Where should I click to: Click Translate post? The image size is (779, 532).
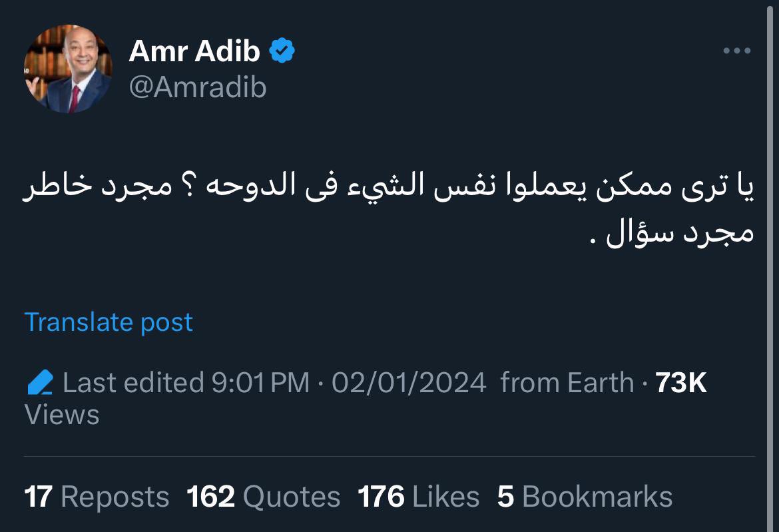tap(109, 322)
